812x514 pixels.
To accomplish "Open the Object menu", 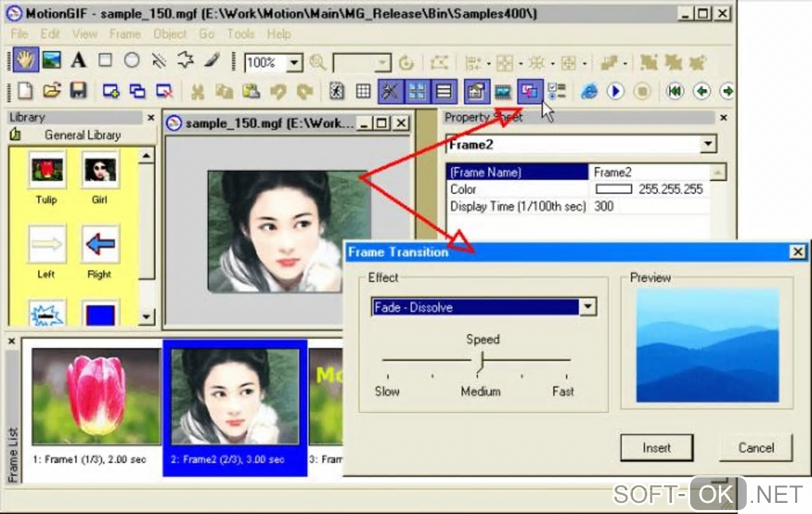I will coord(170,34).
